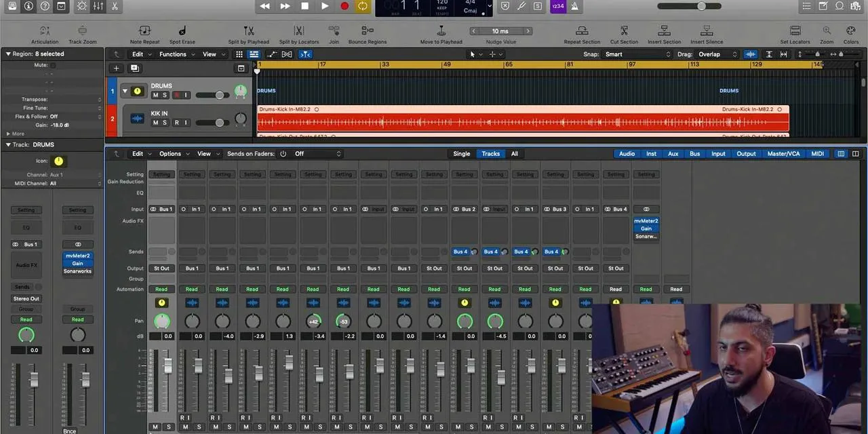Toggle MIDI channel strip filter

[818, 154]
